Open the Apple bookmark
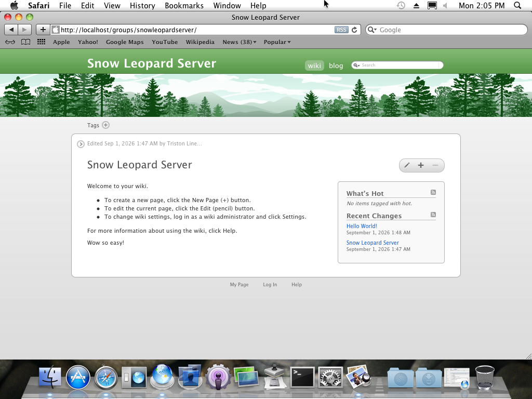Viewport: 532px width, 399px height. (61, 42)
